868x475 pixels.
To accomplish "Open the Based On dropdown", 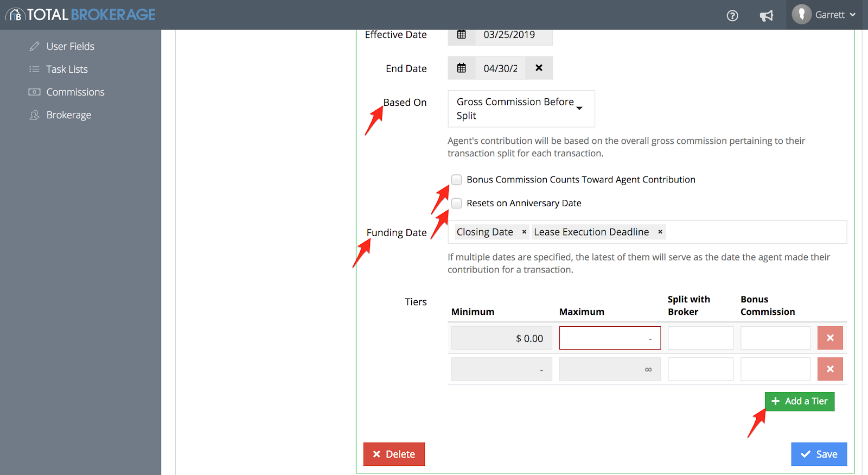I will [x=521, y=109].
